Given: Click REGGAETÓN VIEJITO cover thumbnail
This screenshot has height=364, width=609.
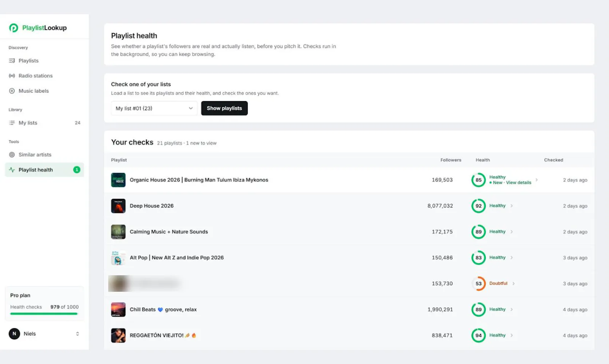Looking at the screenshot, I should [x=118, y=335].
